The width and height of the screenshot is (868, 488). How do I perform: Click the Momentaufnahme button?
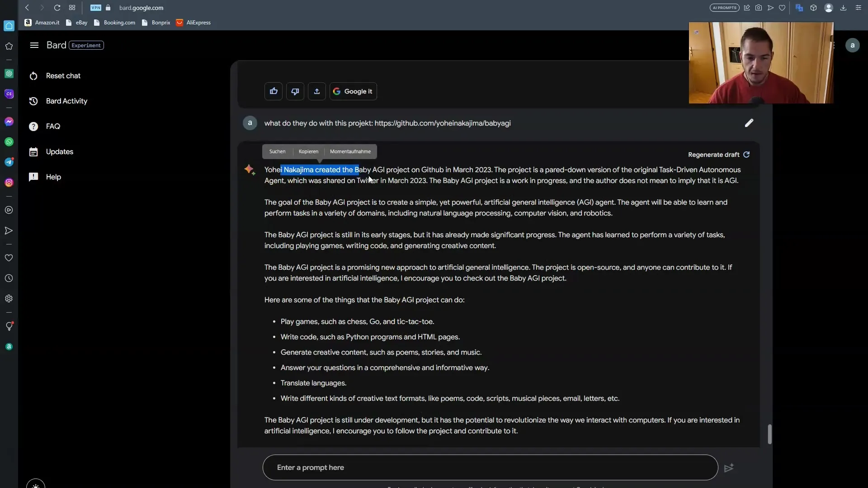(350, 151)
